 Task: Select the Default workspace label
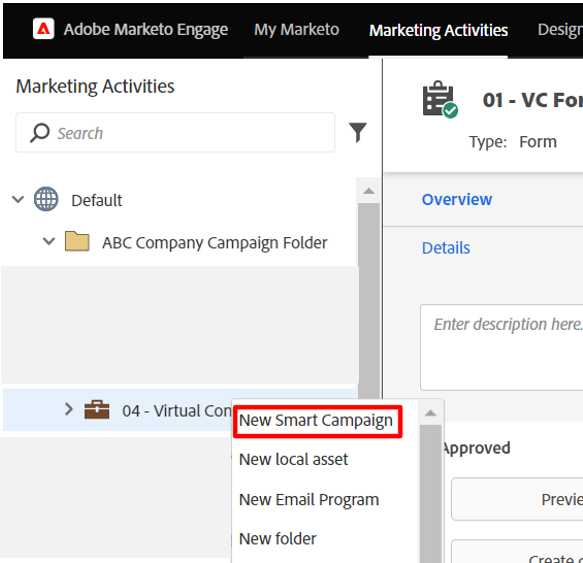coord(97,200)
